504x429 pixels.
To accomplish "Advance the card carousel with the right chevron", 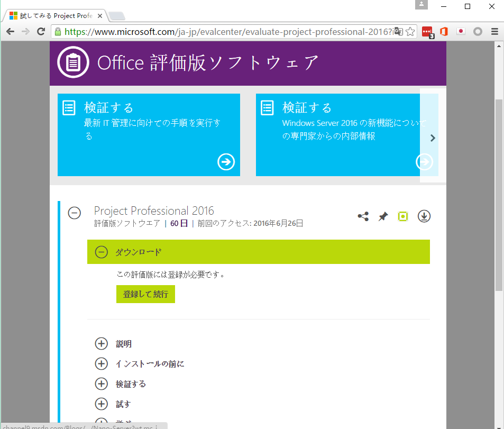I will (433, 138).
